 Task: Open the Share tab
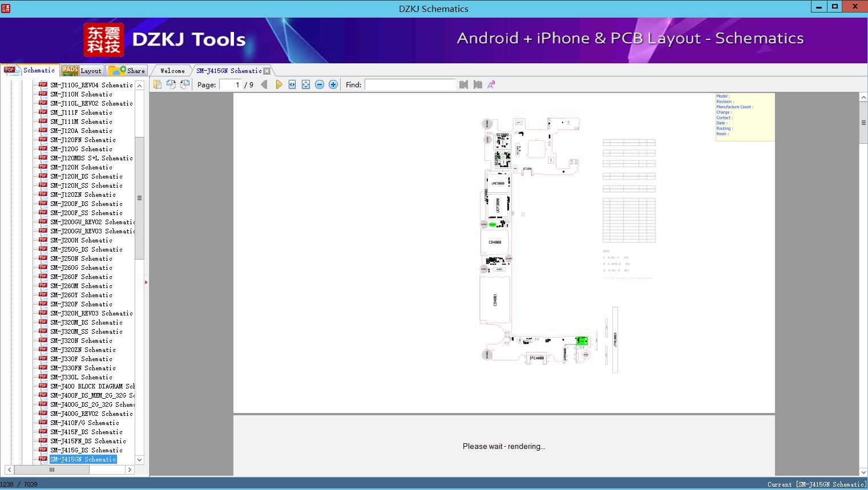pyautogui.click(x=127, y=70)
